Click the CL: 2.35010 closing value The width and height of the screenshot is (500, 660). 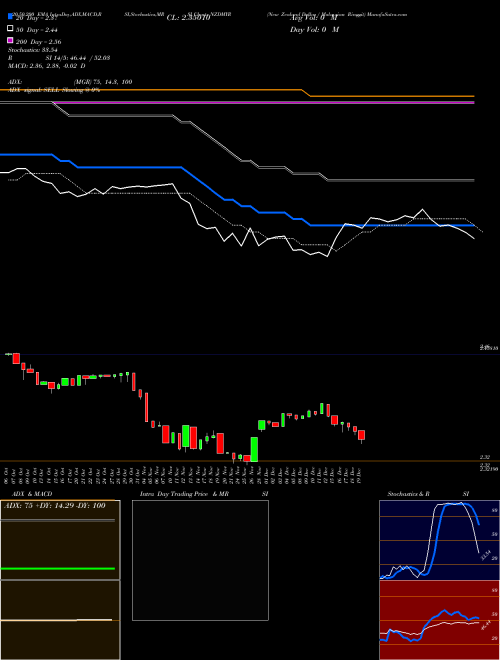point(188,18)
